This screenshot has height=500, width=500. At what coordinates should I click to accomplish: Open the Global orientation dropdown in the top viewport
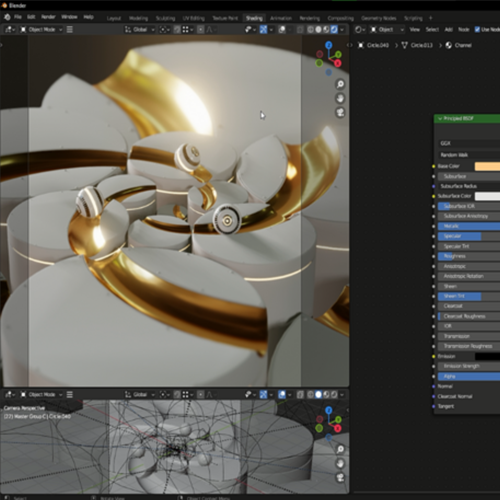(140, 30)
